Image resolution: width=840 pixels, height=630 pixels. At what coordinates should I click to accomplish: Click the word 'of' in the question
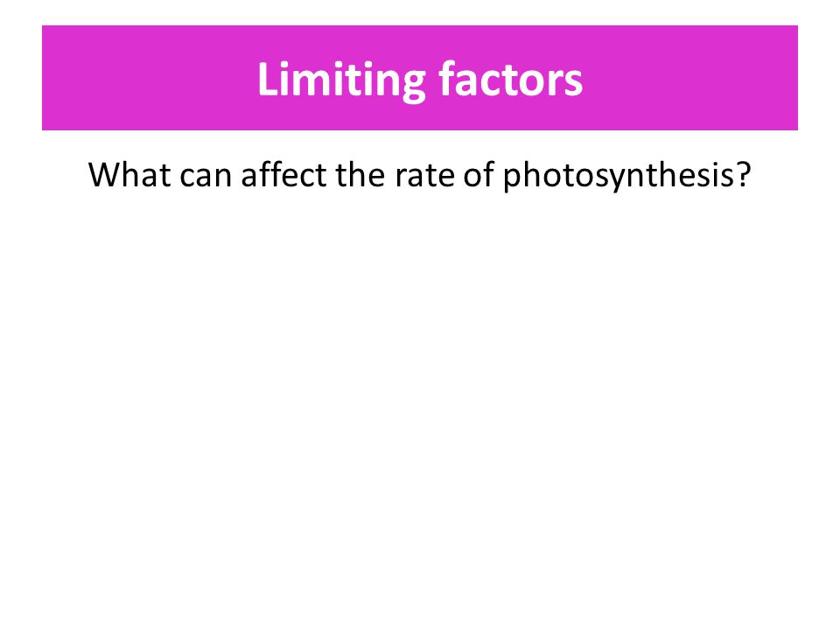tap(479, 175)
